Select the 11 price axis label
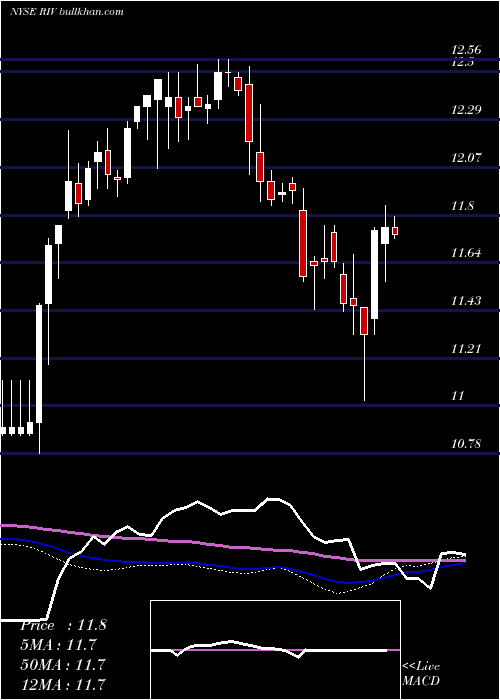500x700 pixels. [458, 396]
